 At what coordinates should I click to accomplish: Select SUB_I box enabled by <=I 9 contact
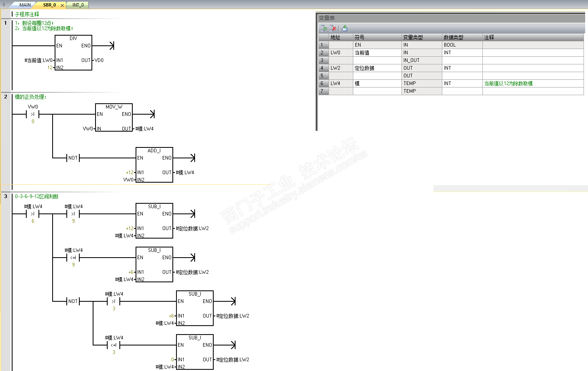click(154, 264)
